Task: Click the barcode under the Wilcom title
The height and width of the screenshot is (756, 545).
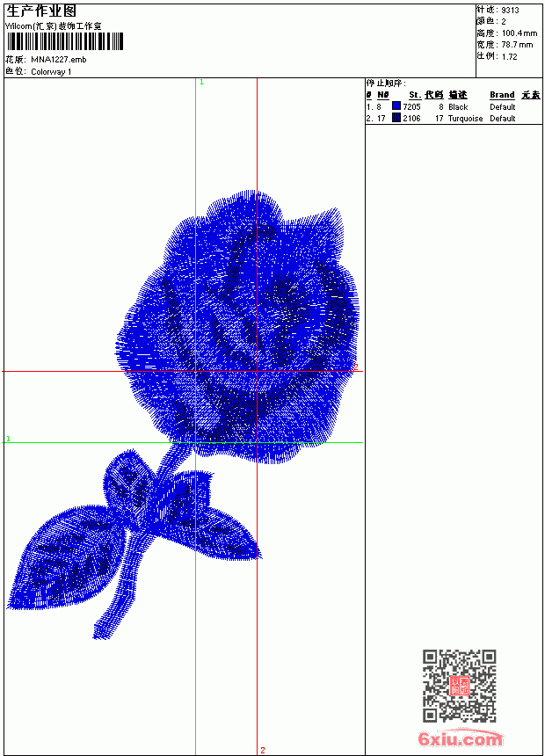Action: (x=65, y=41)
